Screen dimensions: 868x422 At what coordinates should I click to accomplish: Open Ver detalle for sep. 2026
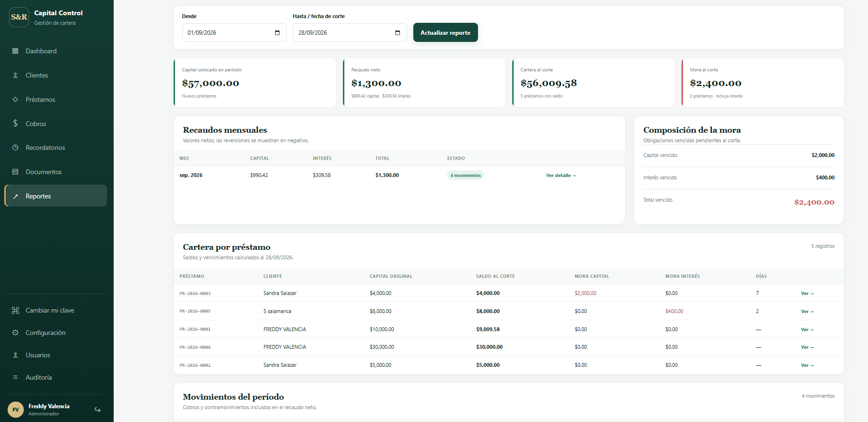click(561, 176)
